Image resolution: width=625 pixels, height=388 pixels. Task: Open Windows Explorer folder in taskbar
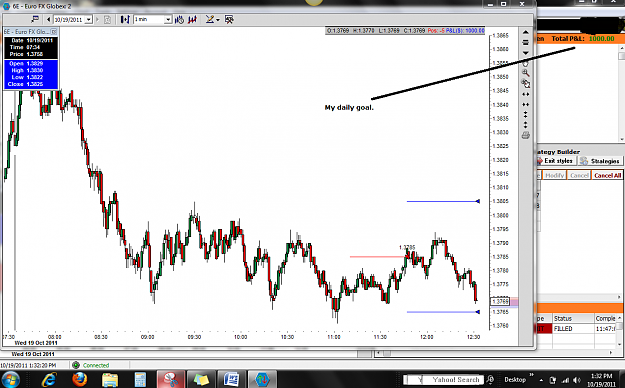[110, 379]
